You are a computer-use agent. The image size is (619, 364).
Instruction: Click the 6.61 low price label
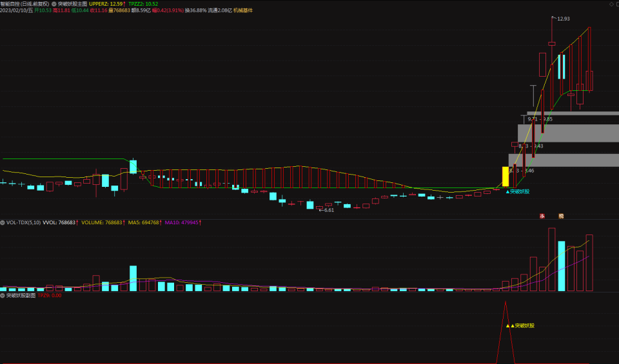pyautogui.click(x=329, y=210)
